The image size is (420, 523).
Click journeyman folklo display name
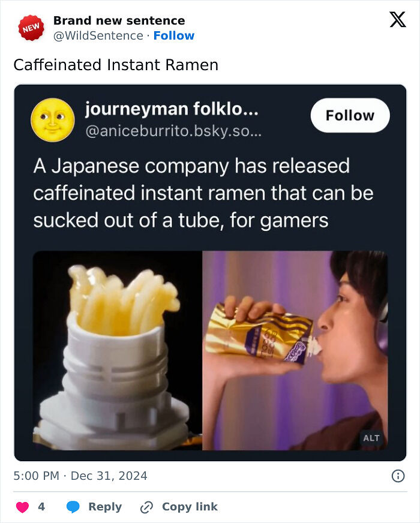click(x=172, y=109)
